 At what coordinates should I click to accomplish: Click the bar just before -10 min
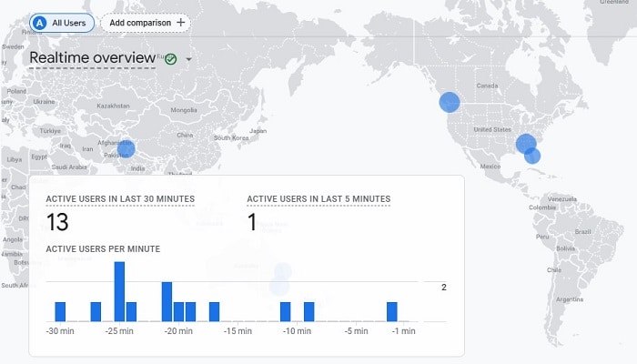tap(285, 312)
